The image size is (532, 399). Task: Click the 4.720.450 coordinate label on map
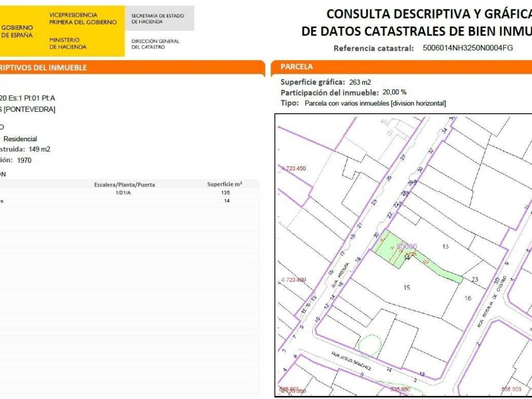tap(294, 169)
